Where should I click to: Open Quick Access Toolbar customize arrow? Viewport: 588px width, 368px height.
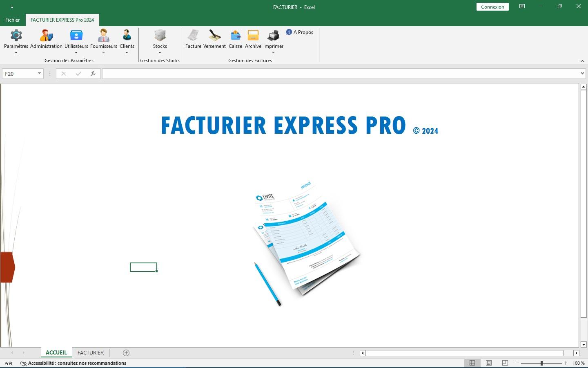[12, 7]
